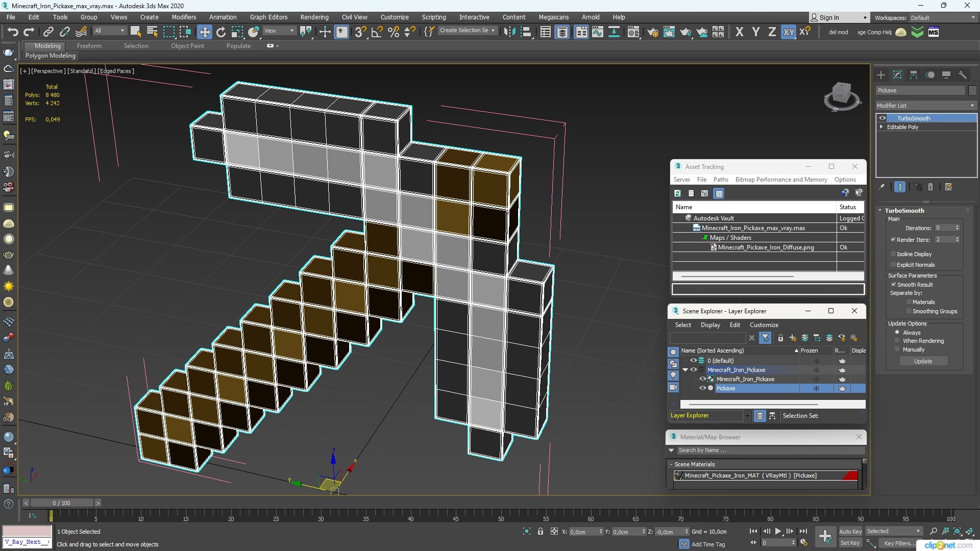Viewport: 980px width, 551px height.
Task: Collapse the Minecraft_Iron_Pickaxe layer
Action: pos(685,370)
